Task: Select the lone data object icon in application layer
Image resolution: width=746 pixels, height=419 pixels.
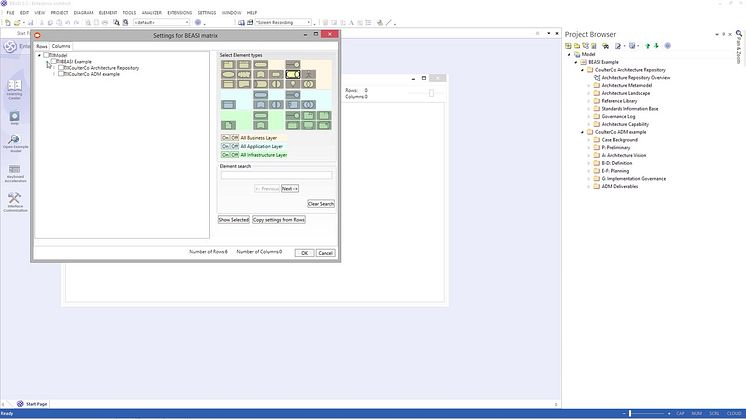Action: pyautogui.click(x=228, y=105)
